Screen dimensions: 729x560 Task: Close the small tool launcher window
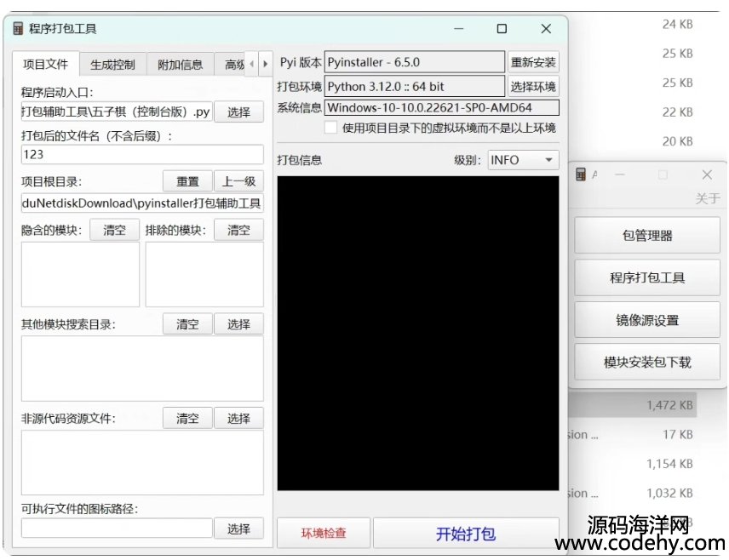pyautogui.click(x=707, y=174)
